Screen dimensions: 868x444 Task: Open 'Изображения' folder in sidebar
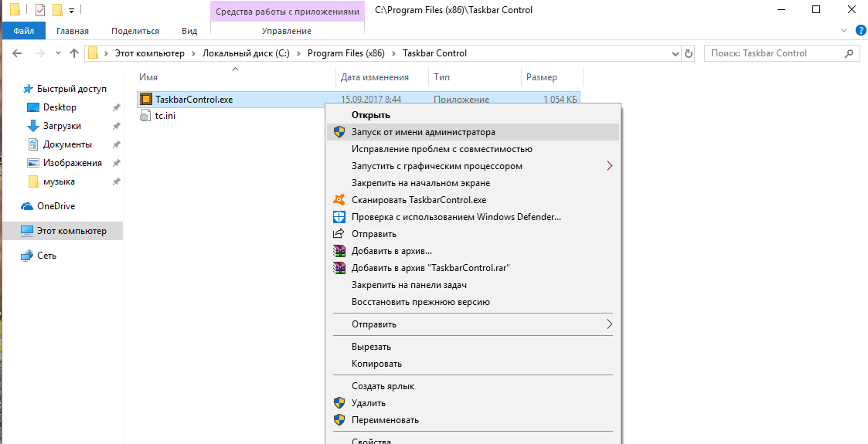pyautogui.click(x=65, y=163)
